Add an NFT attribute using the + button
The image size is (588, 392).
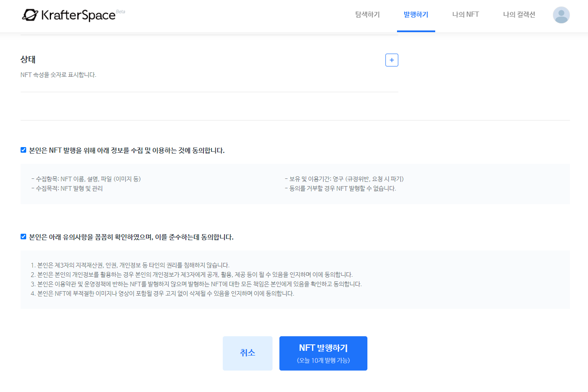[x=391, y=60]
